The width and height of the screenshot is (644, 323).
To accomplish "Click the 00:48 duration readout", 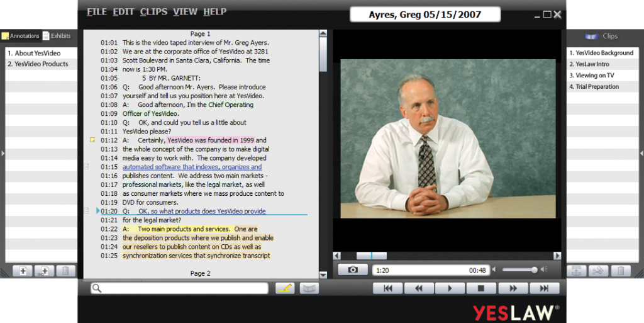I will pos(477,270).
